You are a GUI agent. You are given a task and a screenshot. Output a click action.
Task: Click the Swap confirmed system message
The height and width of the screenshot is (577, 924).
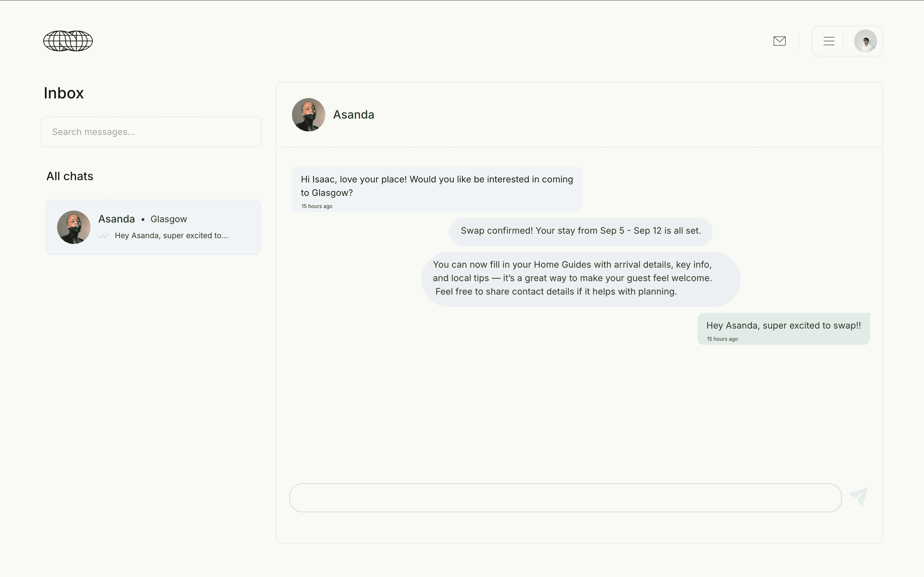point(580,231)
